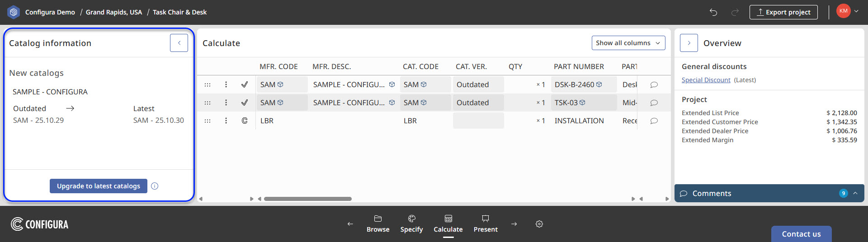868x242 pixels.
Task: Click the CAT. VER. column header
Action: click(471, 66)
